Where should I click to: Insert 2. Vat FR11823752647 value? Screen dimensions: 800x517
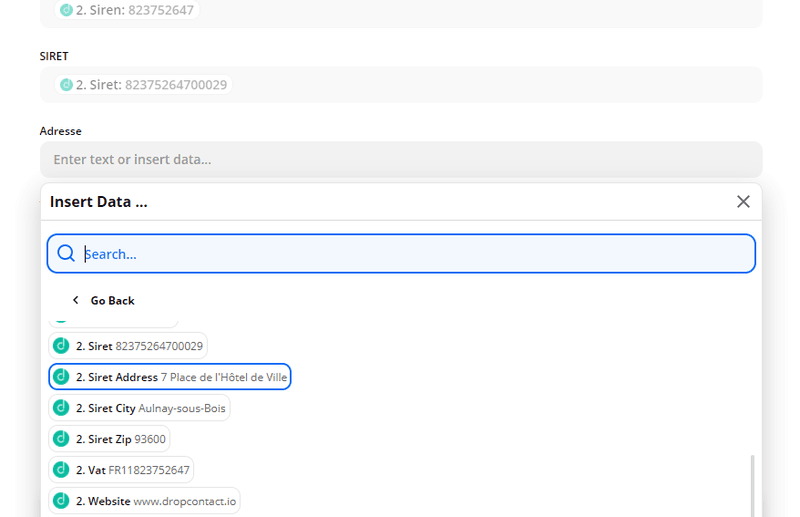(x=121, y=470)
